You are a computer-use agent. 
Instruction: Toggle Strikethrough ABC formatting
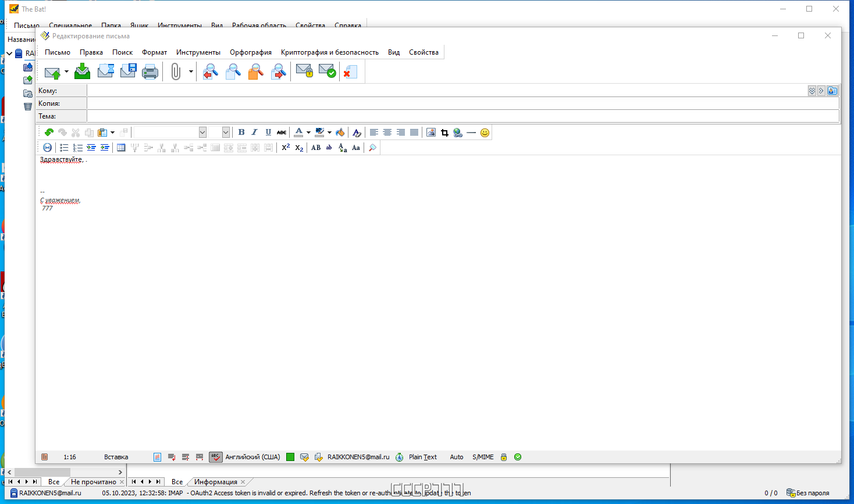click(282, 133)
